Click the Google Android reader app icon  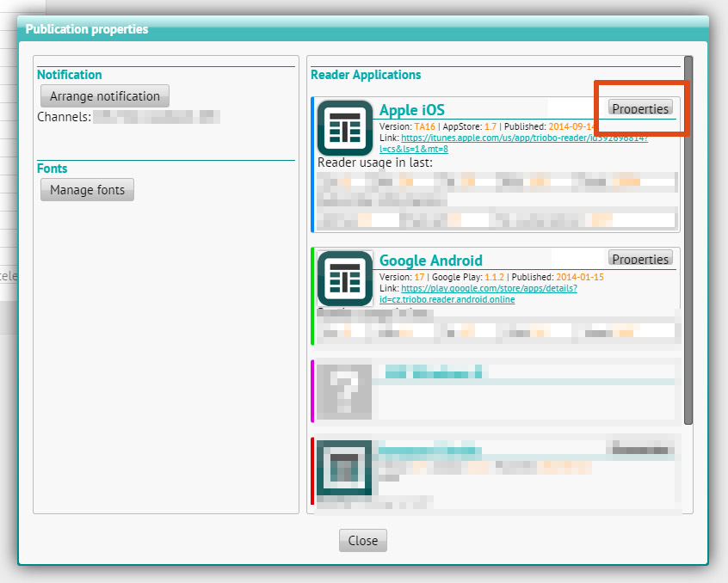(x=344, y=279)
